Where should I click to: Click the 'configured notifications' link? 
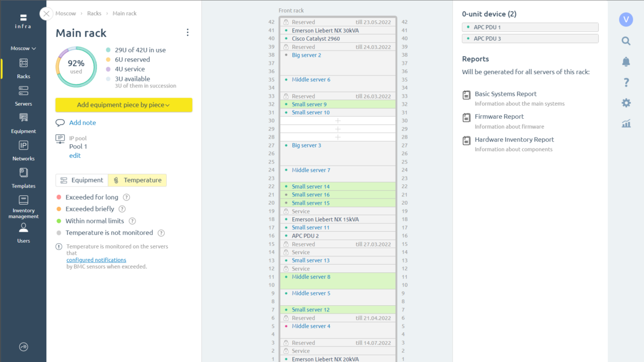96,260
